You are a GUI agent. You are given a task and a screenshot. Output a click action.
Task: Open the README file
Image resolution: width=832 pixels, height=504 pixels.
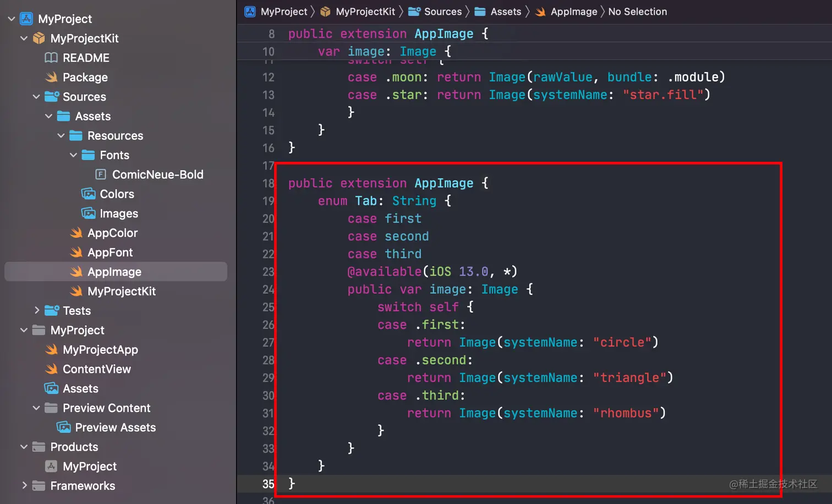tap(86, 58)
